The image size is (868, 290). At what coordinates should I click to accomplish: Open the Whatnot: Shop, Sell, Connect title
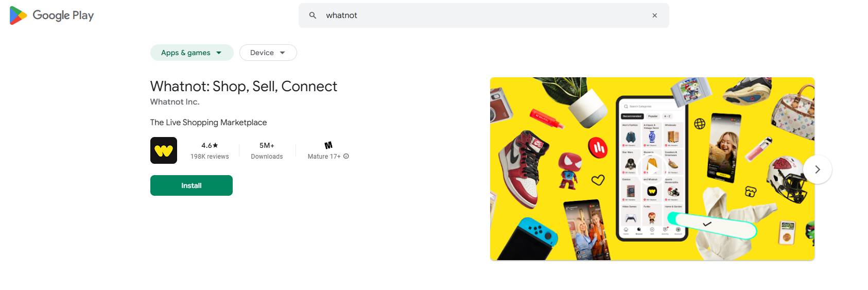[x=244, y=86]
